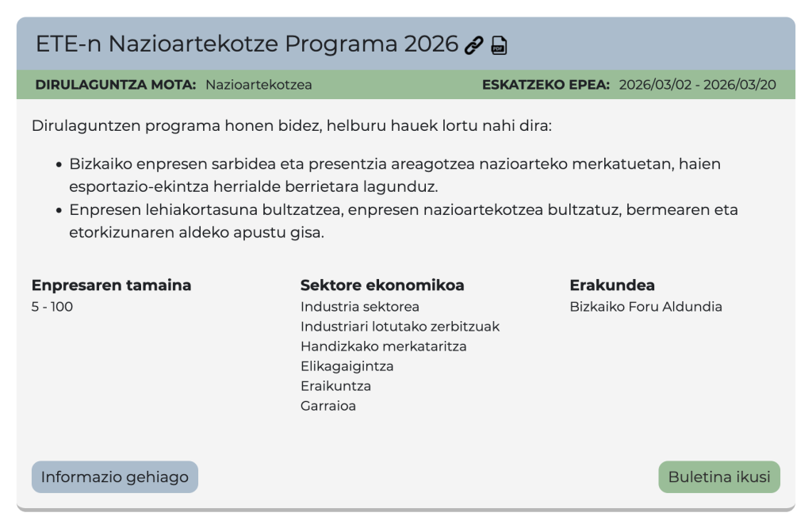Click Bizkaiko Foru Aldundia organization name
Screen dimensions: 812x528
(x=645, y=307)
